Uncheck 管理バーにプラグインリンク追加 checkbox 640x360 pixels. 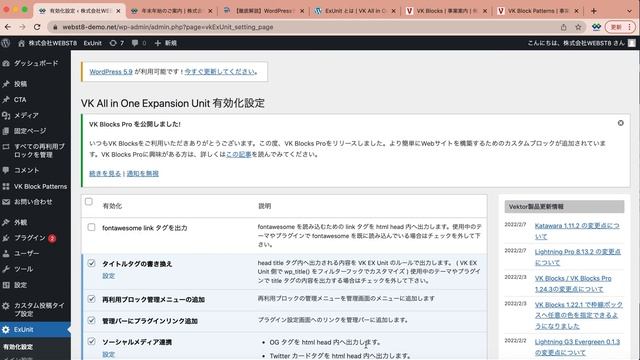91,320
